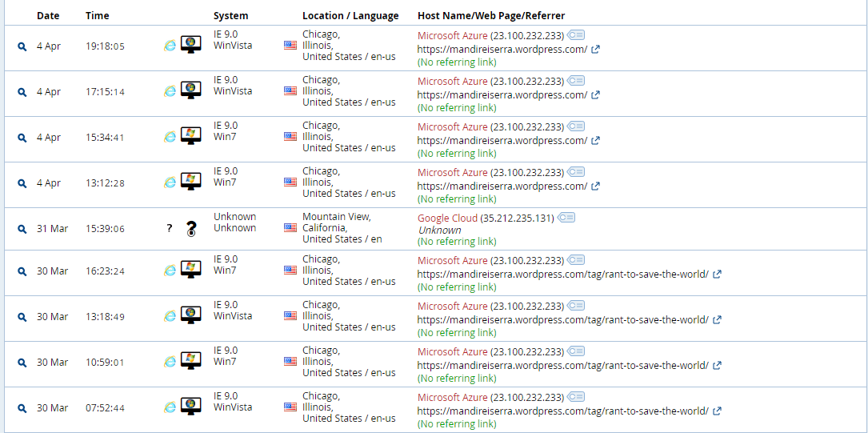Click label tag icon in 19:18:05 row

[x=576, y=35]
